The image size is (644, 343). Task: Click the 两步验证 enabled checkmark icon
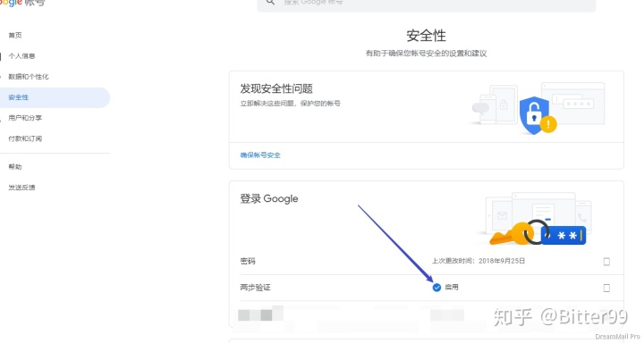tap(436, 288)
